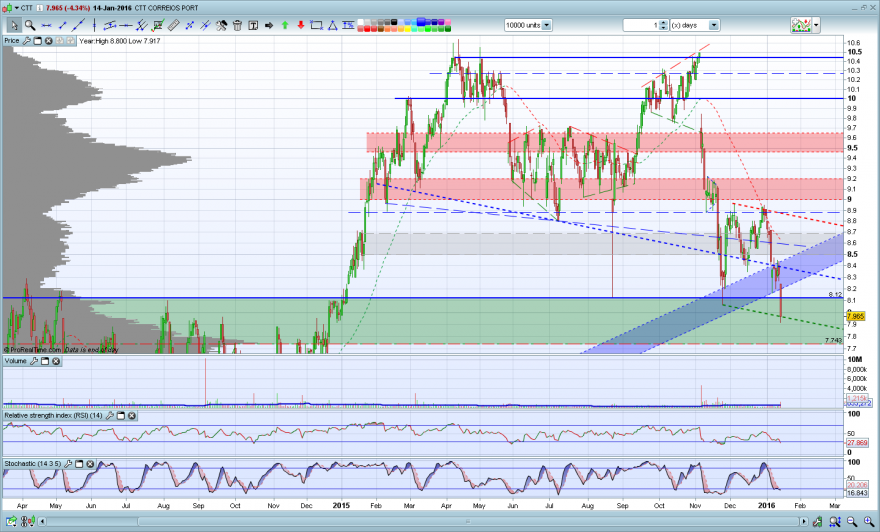Screen dimensions: 880x532
Task: Increase the timeframe number stepper
Action: tap(663, 22)
